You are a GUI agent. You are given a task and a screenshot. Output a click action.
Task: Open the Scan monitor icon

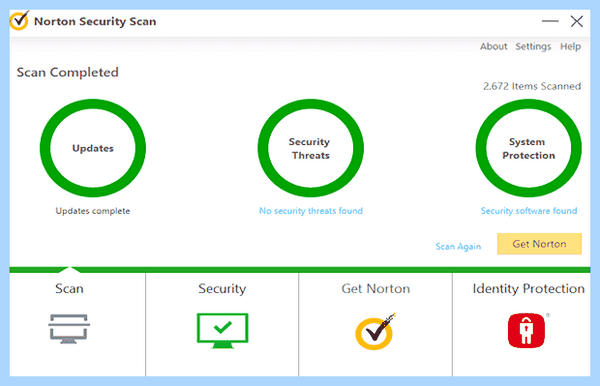pos(69,329)
